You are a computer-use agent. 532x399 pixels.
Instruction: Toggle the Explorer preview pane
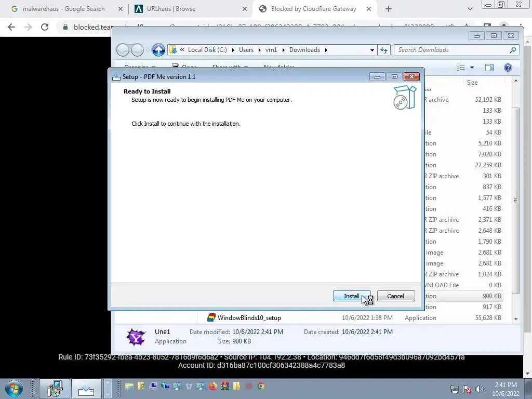[x=489, y=68]
